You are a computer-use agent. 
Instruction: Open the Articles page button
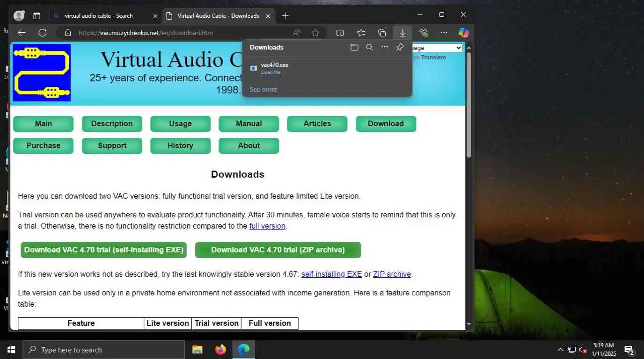(x=317, y=124)
